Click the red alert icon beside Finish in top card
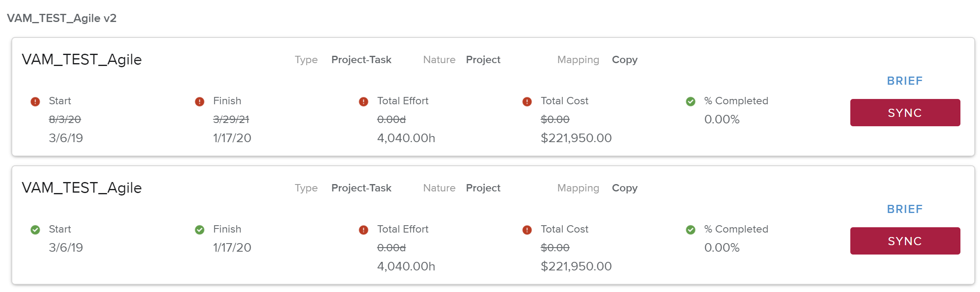This screenshot has width=980, height=292. (199, 101)
